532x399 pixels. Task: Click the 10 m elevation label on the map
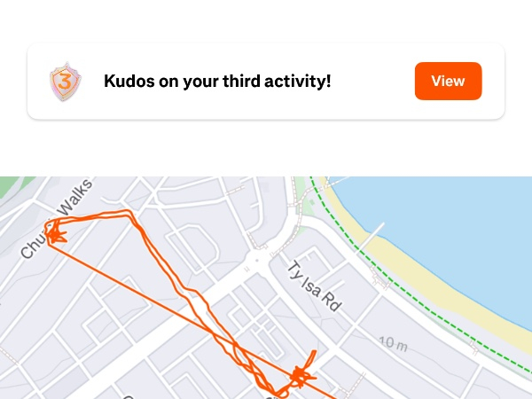click(x=392, y=342)
